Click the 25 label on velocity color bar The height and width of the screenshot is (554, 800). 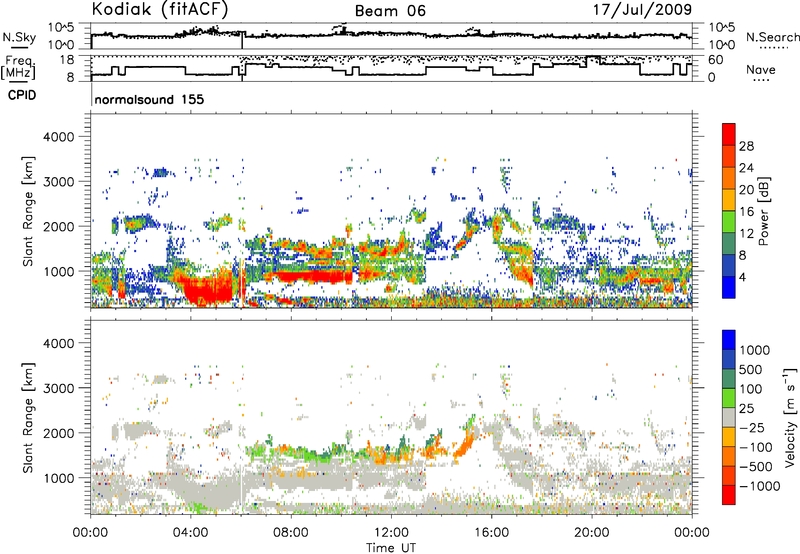click(746, 409)
